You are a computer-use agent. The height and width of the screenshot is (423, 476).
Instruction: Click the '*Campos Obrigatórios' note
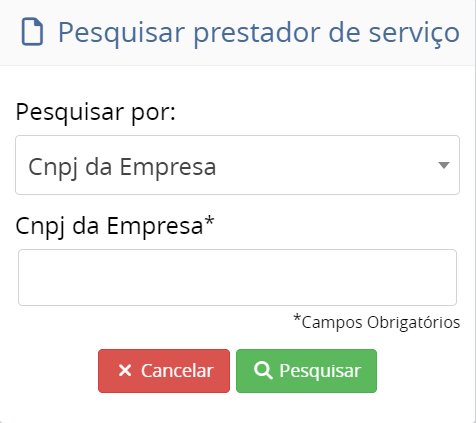pos(377,322)
